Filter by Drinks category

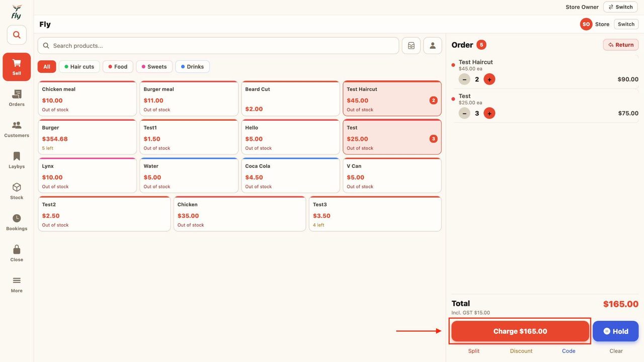[193, 67]
